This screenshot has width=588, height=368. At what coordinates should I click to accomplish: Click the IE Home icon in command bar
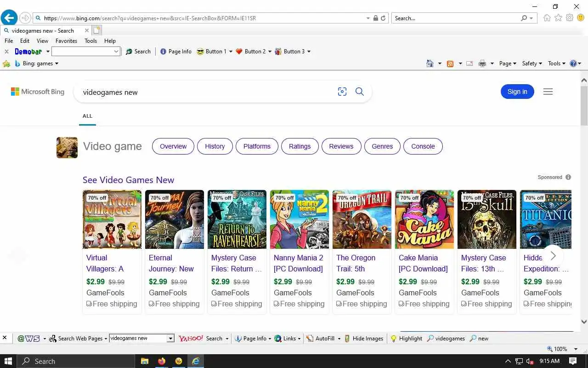coord(430,63)
